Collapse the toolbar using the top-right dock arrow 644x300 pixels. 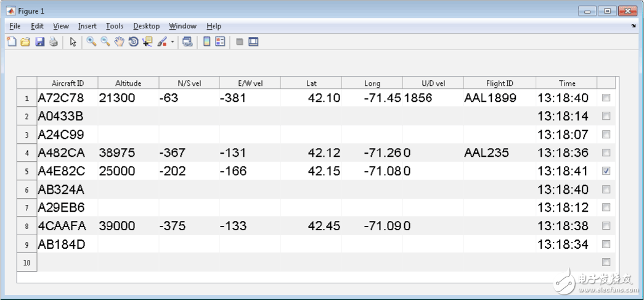tap(634, 27)
